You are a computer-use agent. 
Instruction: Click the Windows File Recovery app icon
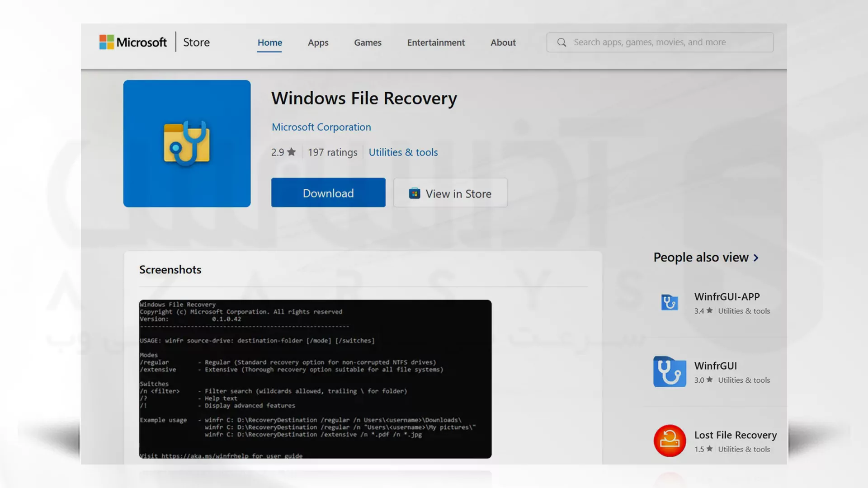click(x=187, y=144)
